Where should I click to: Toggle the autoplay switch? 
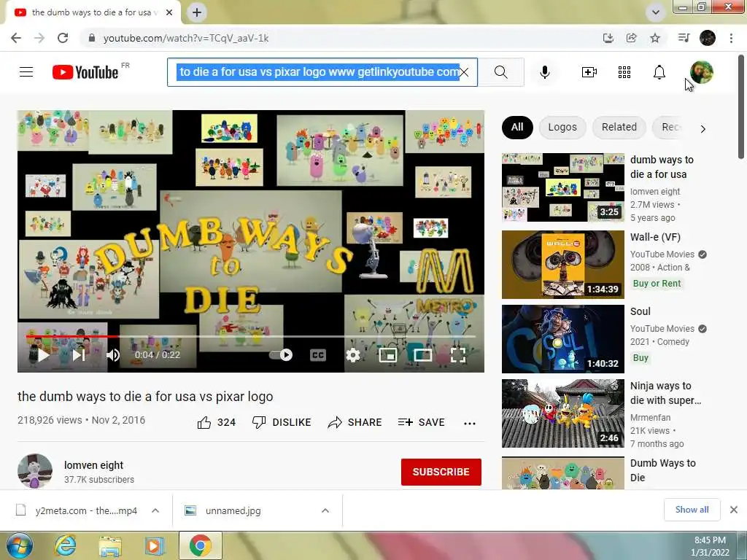pos(281,355)
